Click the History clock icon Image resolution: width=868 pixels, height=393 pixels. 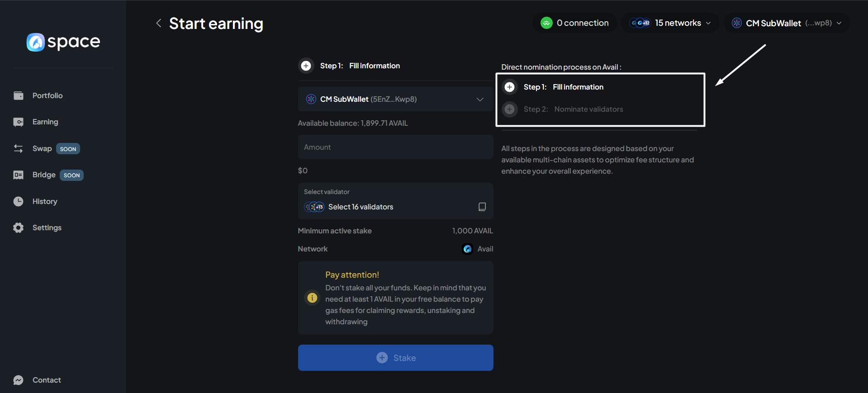tap(19, 201)
